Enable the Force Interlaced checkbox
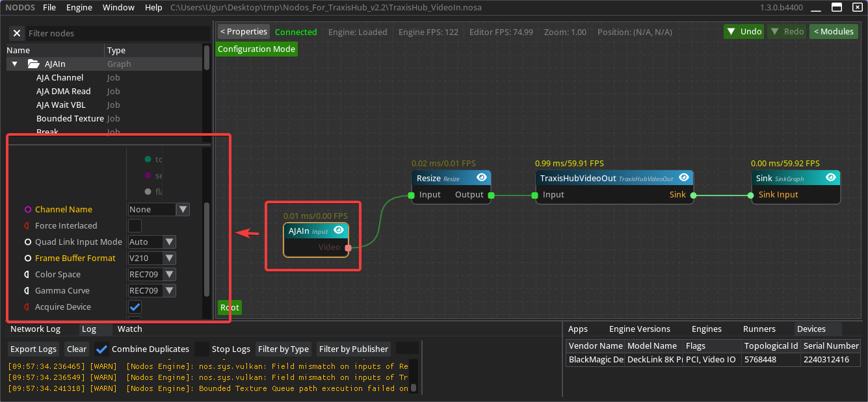 coord(135,226)
